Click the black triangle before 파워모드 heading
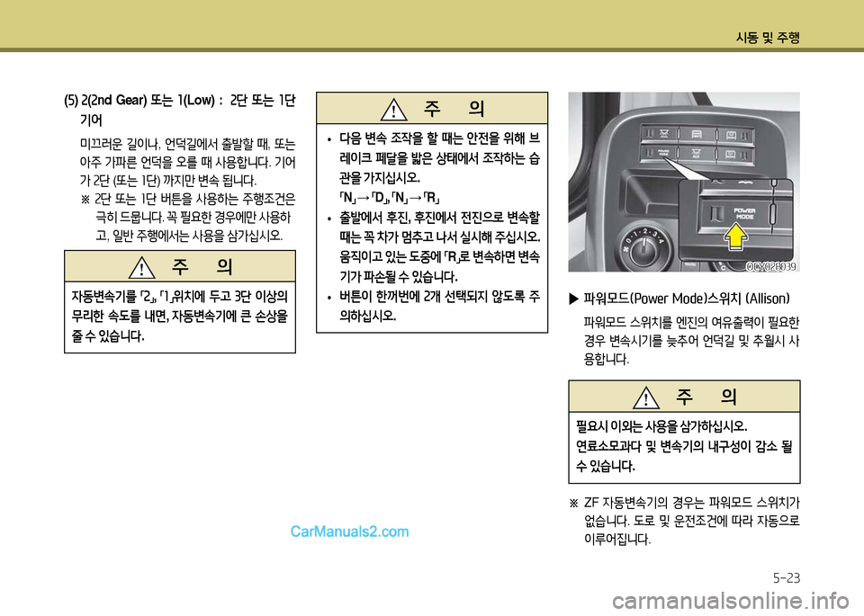 click(x=575, y=298)
